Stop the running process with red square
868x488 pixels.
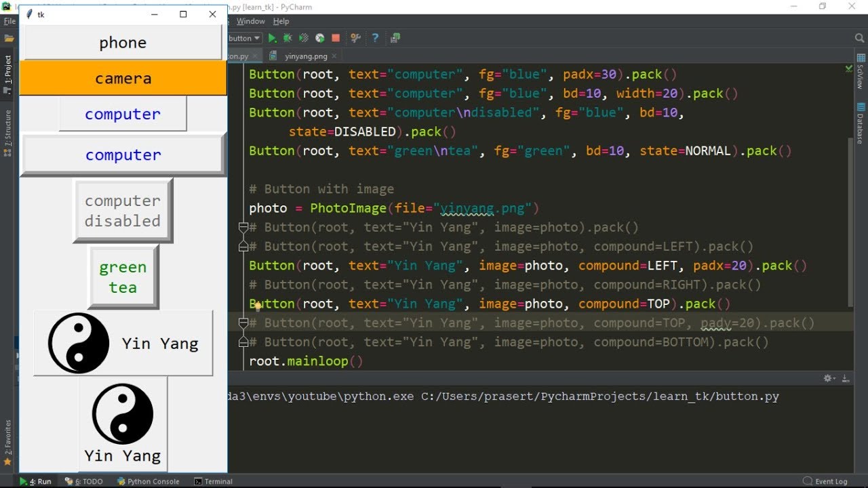coord(336,39)
